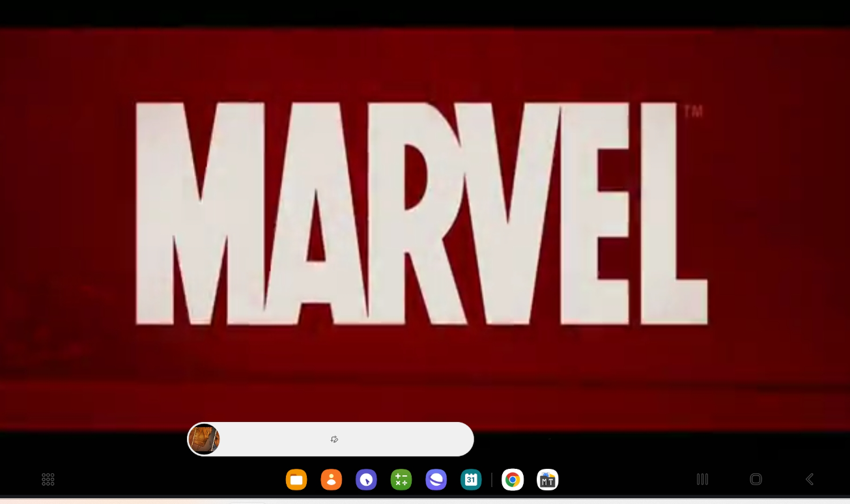Open the Clock app

[x=367, y=480]
